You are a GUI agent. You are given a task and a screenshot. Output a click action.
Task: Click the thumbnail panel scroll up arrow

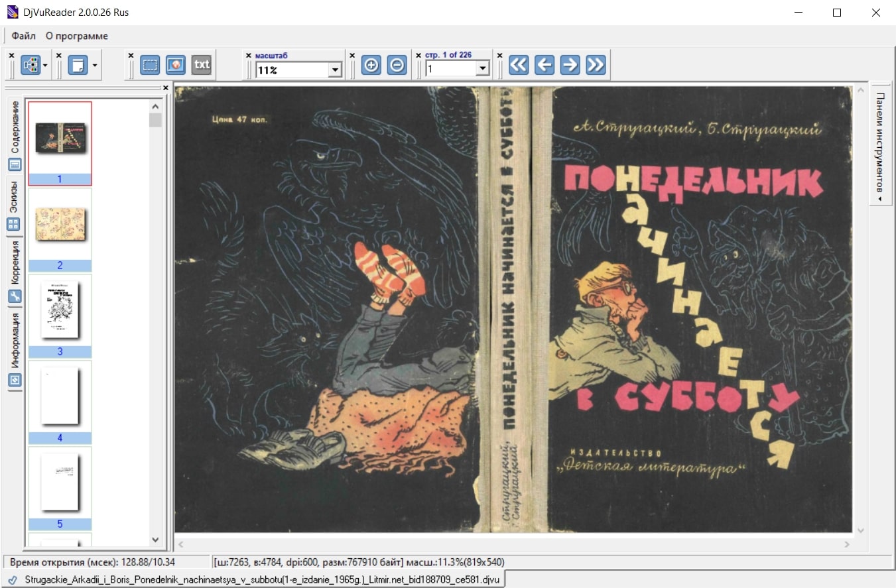pos(156,106)
